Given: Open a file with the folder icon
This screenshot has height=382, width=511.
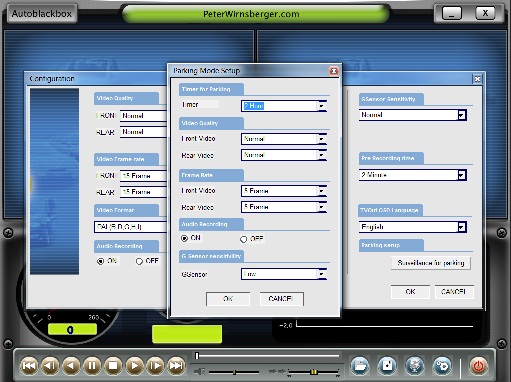Looking at the screenshot, I should (360, 366).
